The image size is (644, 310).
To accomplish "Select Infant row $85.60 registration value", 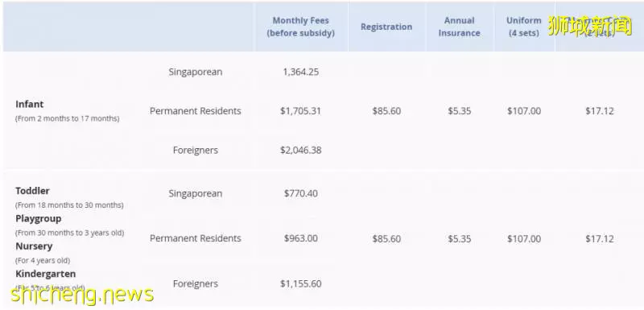I will (386, 111).
